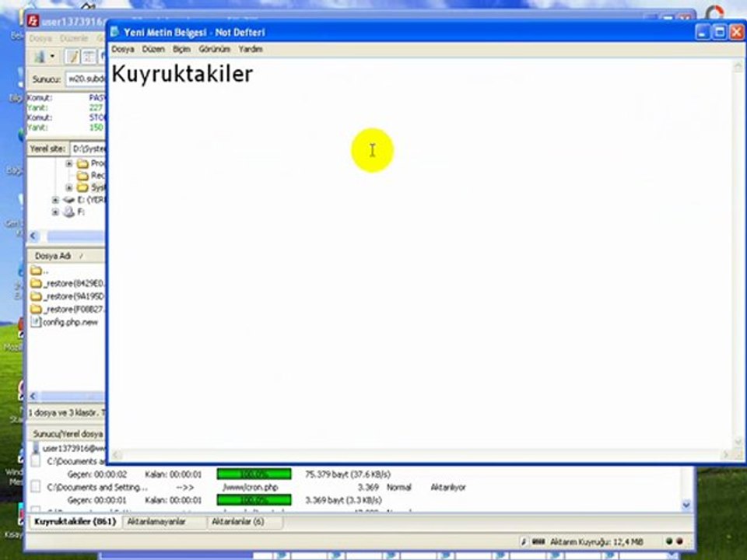Click the transfer queue scroll down arrow
The height and width of the screenshot is (560, 747).
tap(686, 504)
